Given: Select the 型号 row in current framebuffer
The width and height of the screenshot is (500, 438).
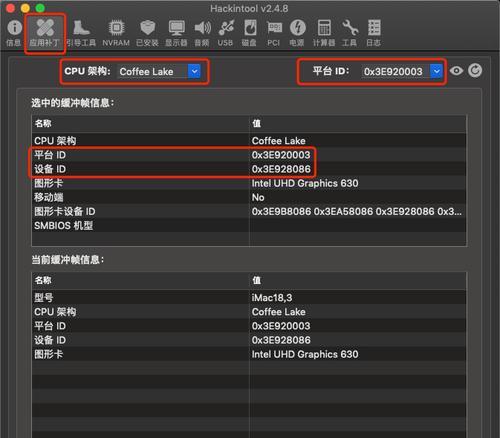Looking at the screenshot, I should (249, 297).
